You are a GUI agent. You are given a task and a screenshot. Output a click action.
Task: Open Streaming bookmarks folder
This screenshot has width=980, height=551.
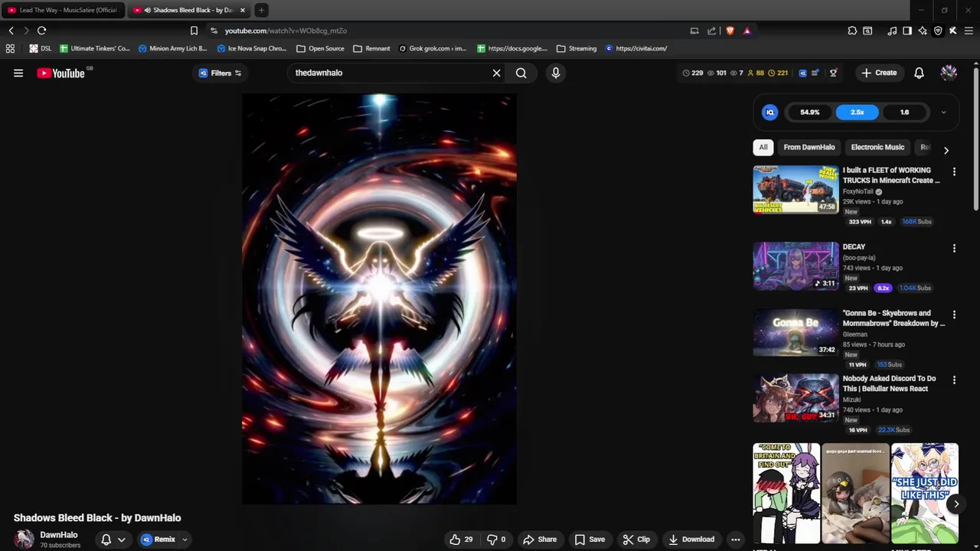tap(577, 48)
